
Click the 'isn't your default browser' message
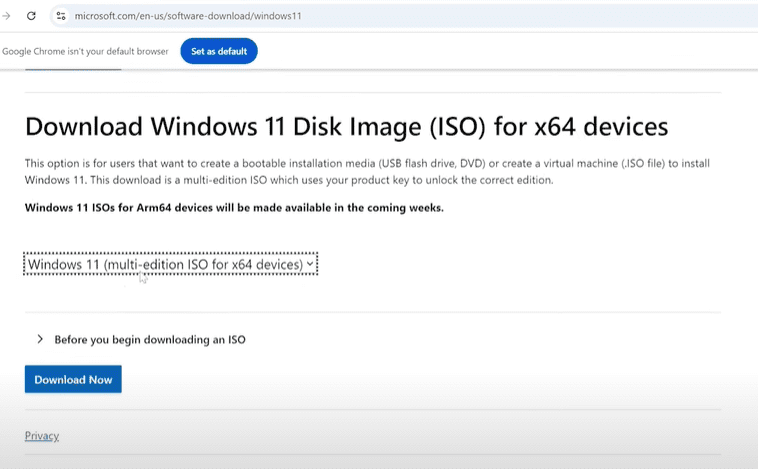85,51
